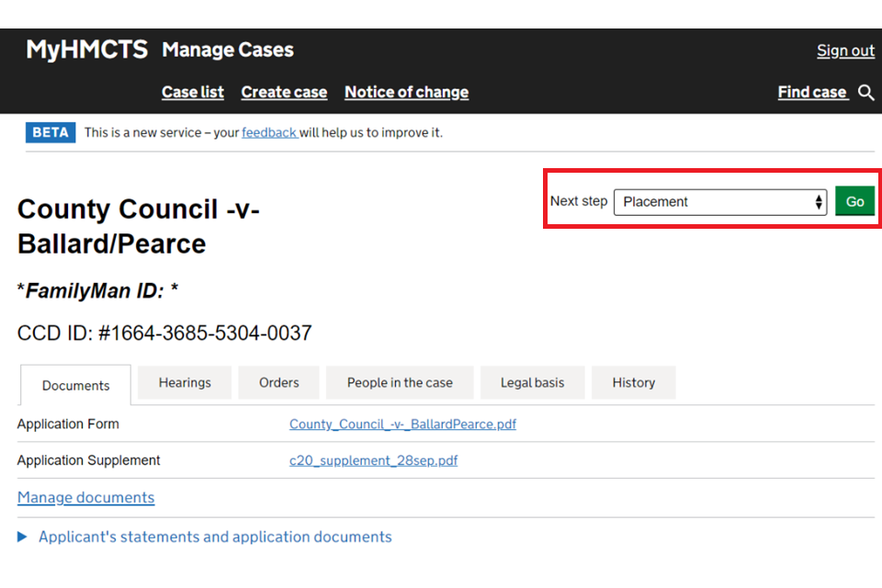Sign out of the service
Screen dimensions: 882x588
tap(845, 51)
